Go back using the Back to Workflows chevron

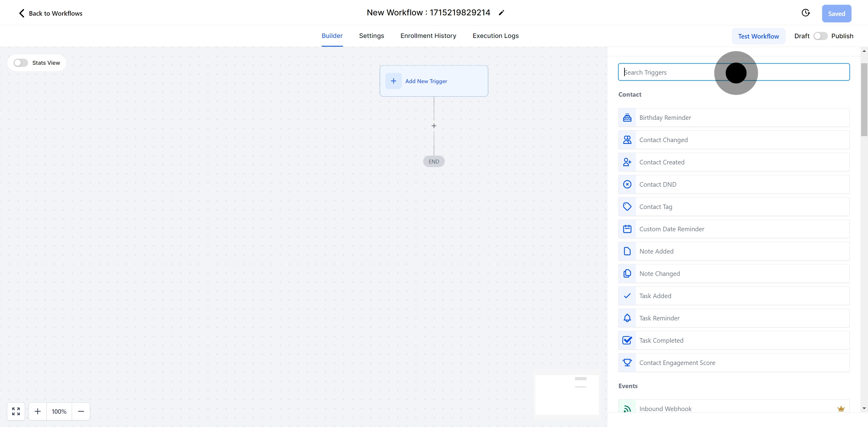tap(22, 14)
